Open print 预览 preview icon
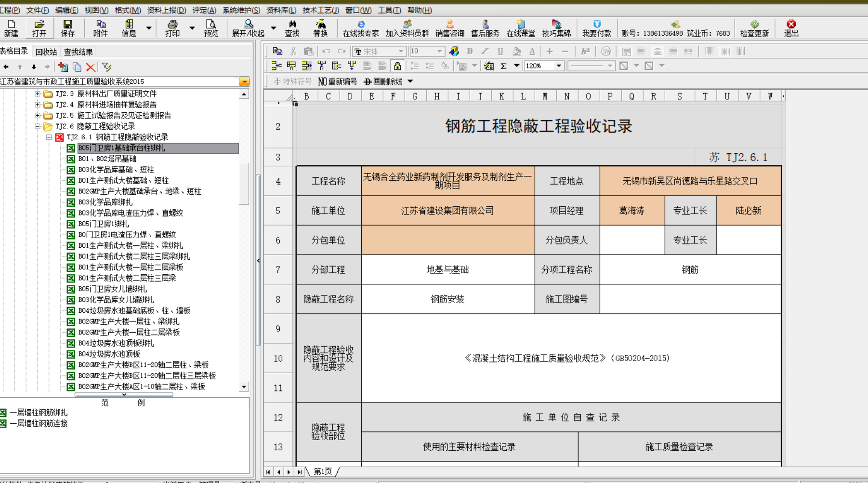The height and width of the screenshot is (483, 868). tap(210, 28)
